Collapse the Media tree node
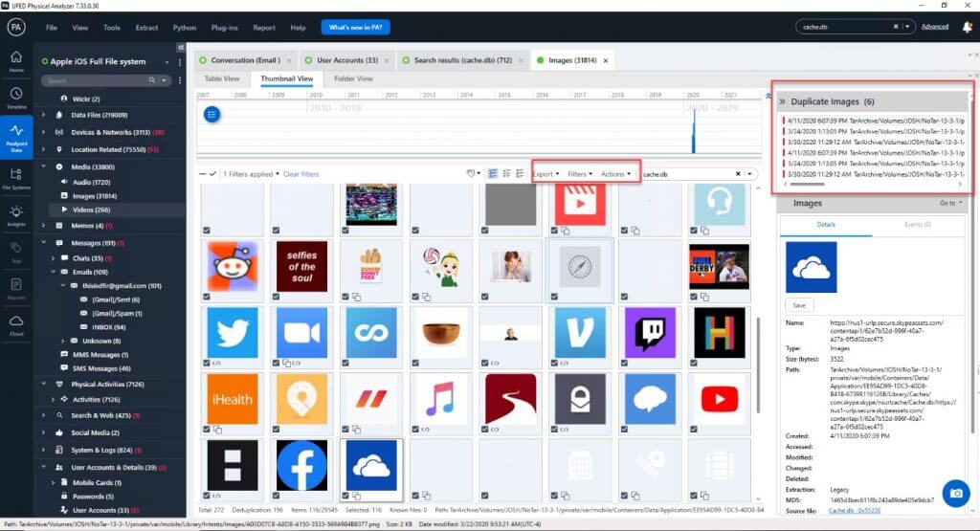 tap(43, 166)
